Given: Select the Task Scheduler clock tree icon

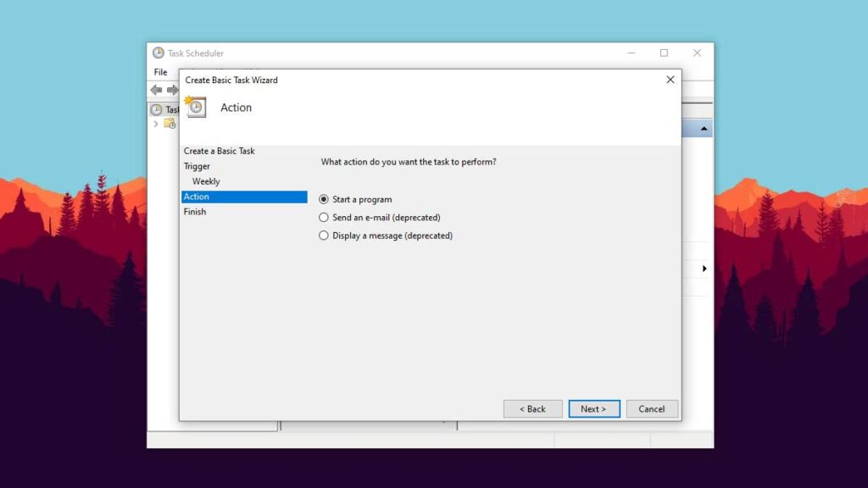Looking at the screenshot, I should [x=157, y=109].
